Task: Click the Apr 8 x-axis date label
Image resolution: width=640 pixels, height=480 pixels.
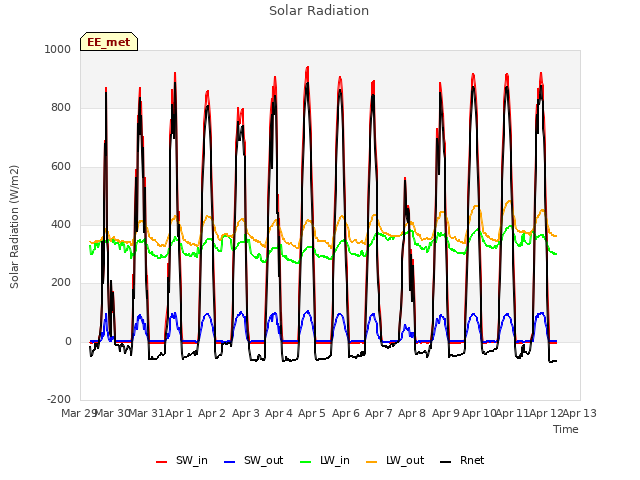Action: coord(412,413)
